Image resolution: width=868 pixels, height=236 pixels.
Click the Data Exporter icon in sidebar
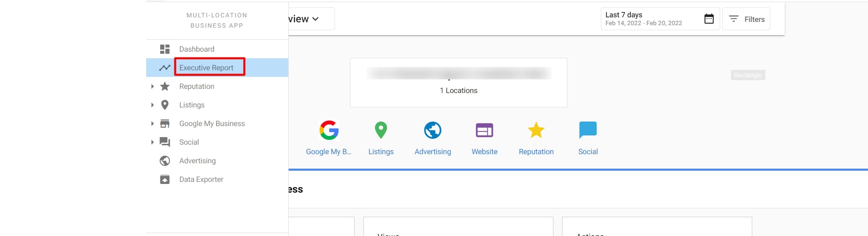click(165, 179)
